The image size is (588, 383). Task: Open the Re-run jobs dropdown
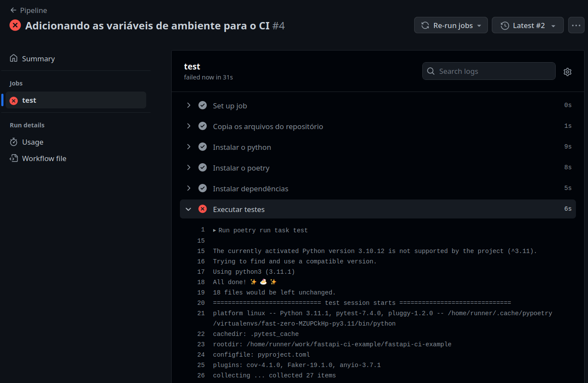click(x=451, y=25)
